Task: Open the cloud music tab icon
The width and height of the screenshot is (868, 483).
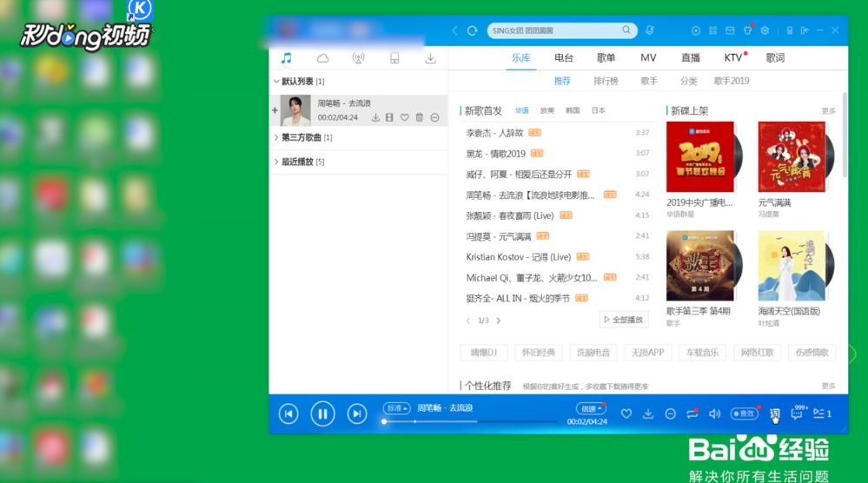Action: 322,58
